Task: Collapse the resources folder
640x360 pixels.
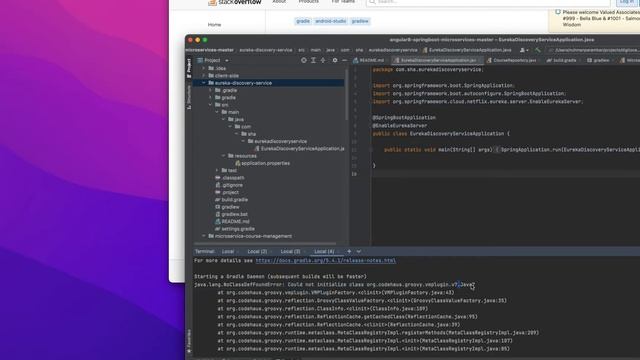Action: point(224,156)
